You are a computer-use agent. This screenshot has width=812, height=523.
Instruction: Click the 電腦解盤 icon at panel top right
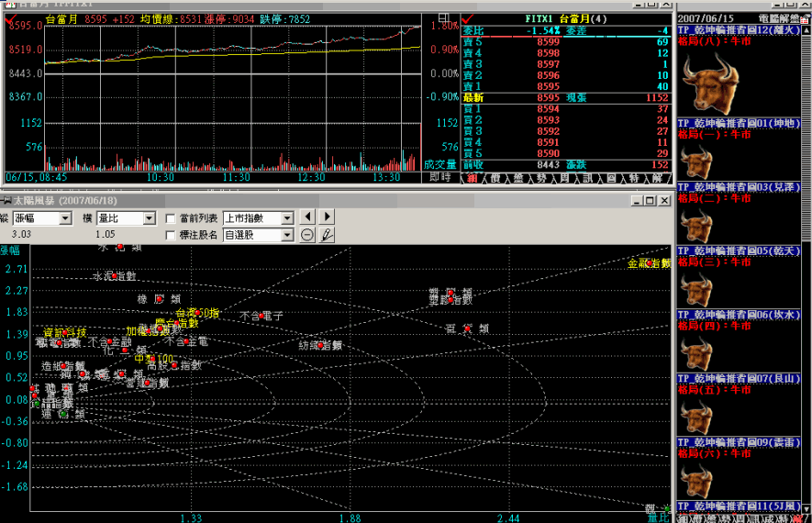coord(806,19)
